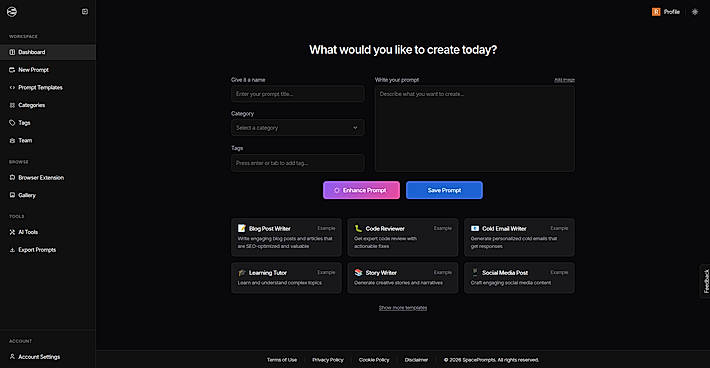Viewport: 710px width, 368px height.
Task: Click the Blog Post Writer notepad icon
Action: [242, 228]
